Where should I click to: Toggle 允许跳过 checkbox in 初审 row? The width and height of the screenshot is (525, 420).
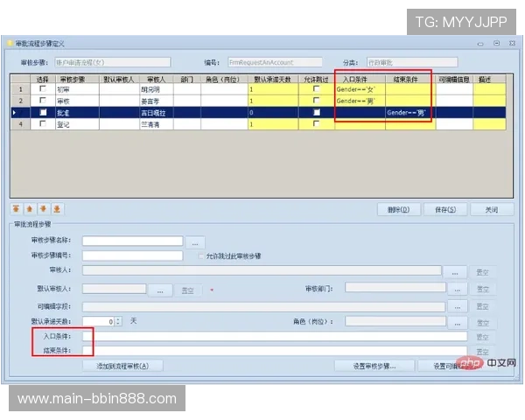pyautogui.click(x=316, y=88)
